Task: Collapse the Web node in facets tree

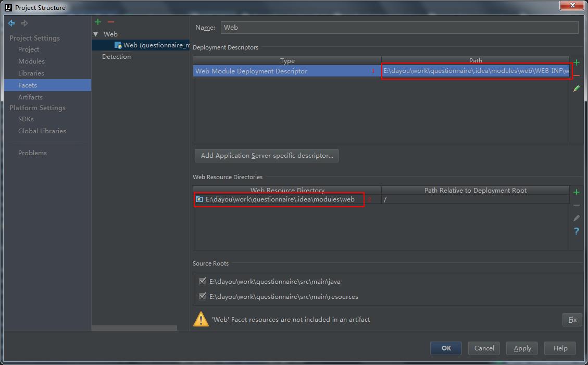Action: (x=96, y=34)
